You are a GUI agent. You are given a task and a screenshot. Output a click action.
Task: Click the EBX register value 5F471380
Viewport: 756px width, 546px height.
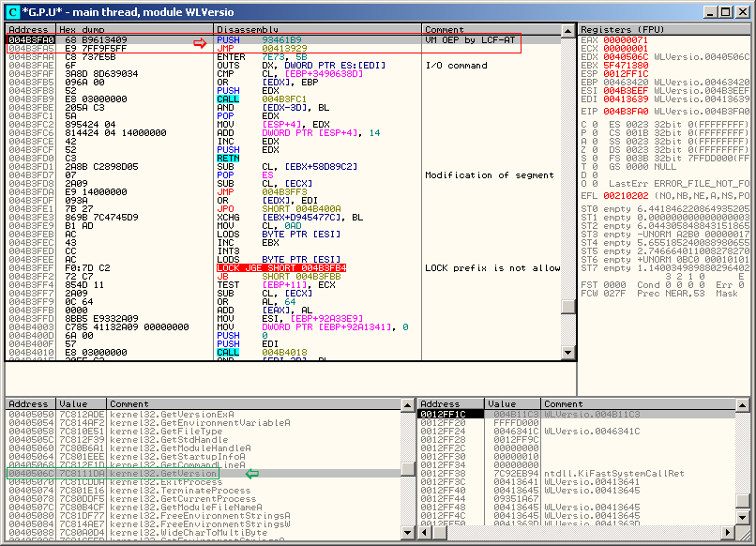point(626,65)
